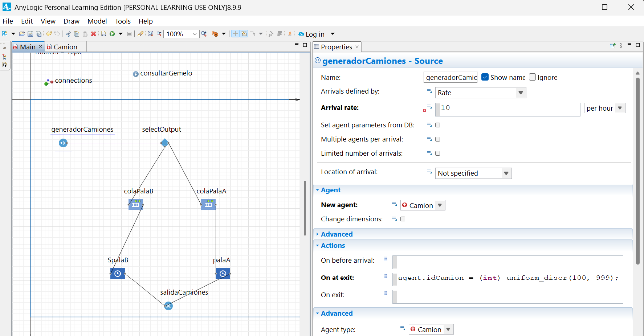The width and height of the screenshot is (644, 336).
Task: Toggle the Enable grid icon
Action: click(236, 34)
